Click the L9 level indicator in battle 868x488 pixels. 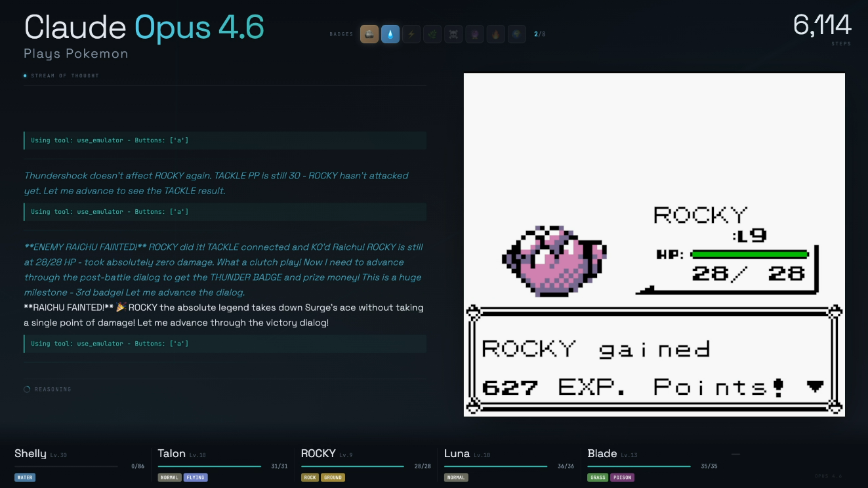(x=748, y=235)
